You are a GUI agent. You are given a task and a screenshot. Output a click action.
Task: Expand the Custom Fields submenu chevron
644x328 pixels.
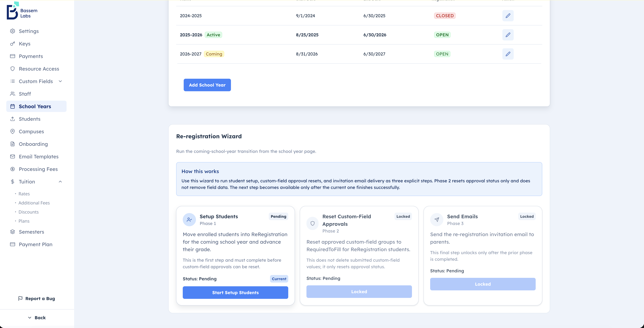point(60,81)
